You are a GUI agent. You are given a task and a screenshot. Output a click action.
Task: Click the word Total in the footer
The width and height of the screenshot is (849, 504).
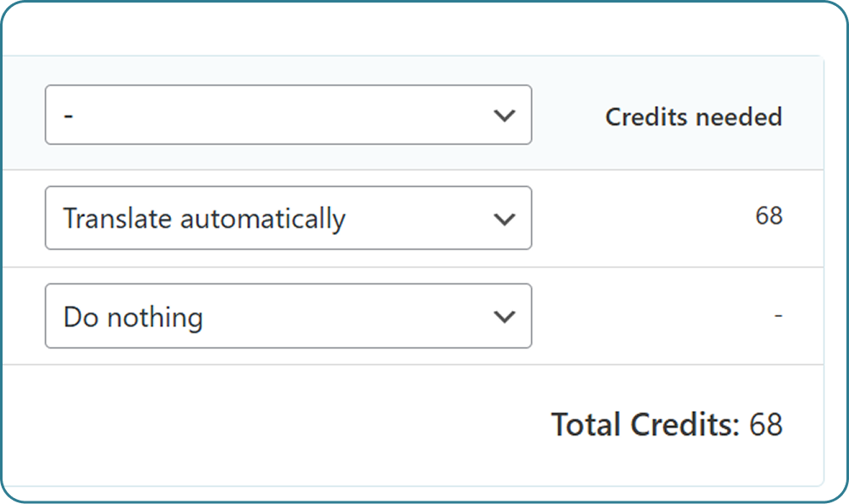tap(587, 425)
